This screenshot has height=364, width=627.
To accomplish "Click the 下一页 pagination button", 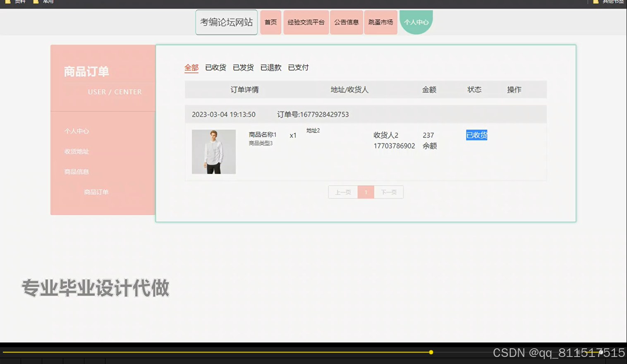I will pos(388,192).
